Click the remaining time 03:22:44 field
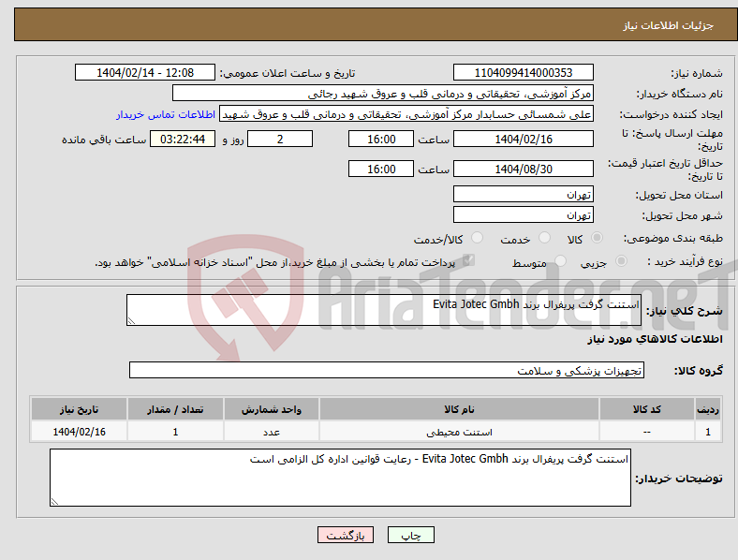The image size is (738, 560). pyautogui.click(x=183, y=139)
